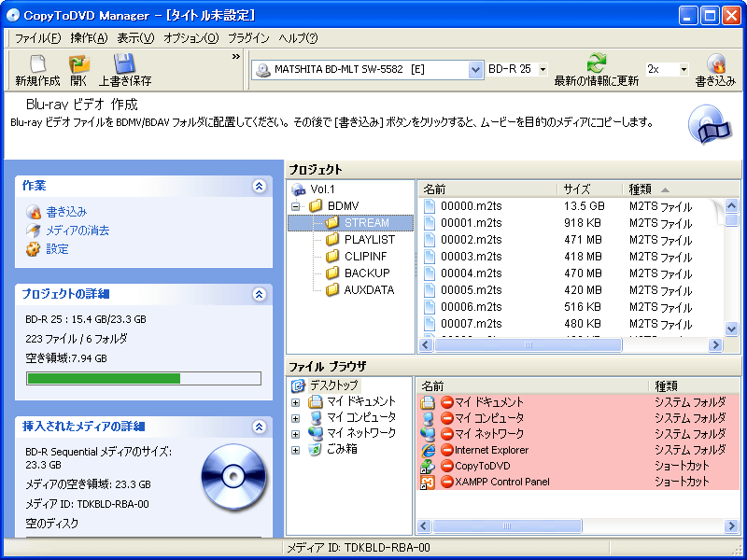Image resolution: width=747 pixels, height=560 pixels.
Task: Open the オプション(O) menu
Action: [191, 38]
